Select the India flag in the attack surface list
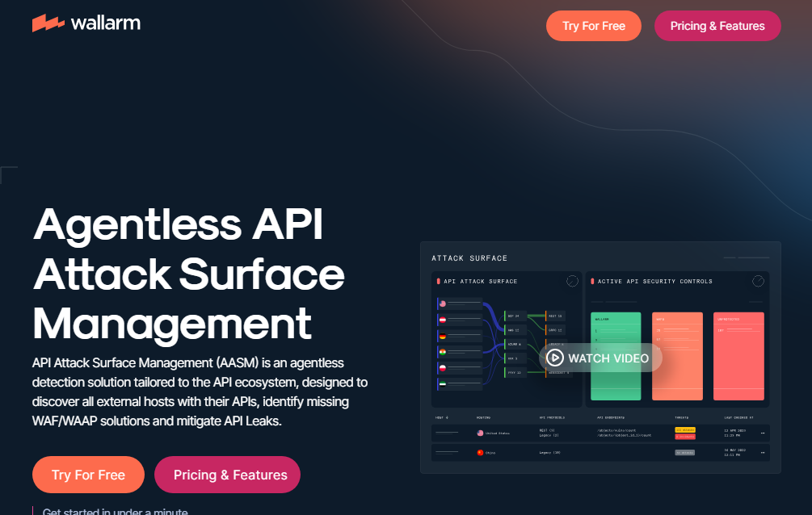Image resolution: width=812 pixels, height=515 pixels. click(442, 352)
